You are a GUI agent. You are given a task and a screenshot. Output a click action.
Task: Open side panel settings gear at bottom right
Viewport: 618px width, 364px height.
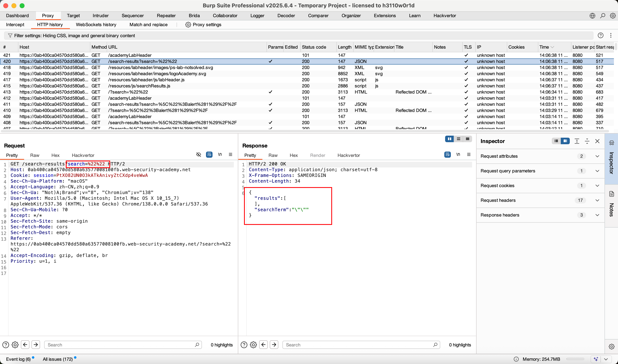[x=611, y=346]
